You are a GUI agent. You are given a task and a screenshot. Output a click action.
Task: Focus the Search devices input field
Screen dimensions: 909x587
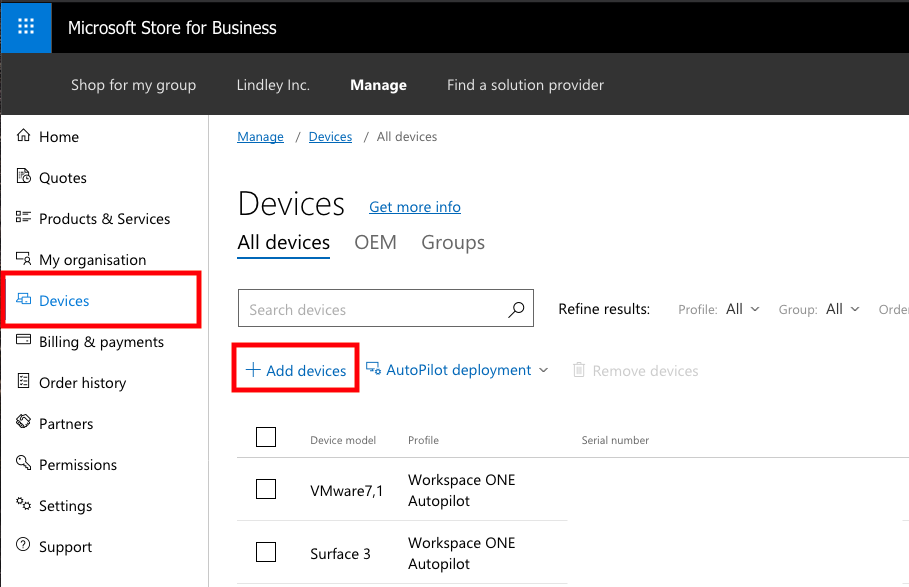(x=386, y=308)
